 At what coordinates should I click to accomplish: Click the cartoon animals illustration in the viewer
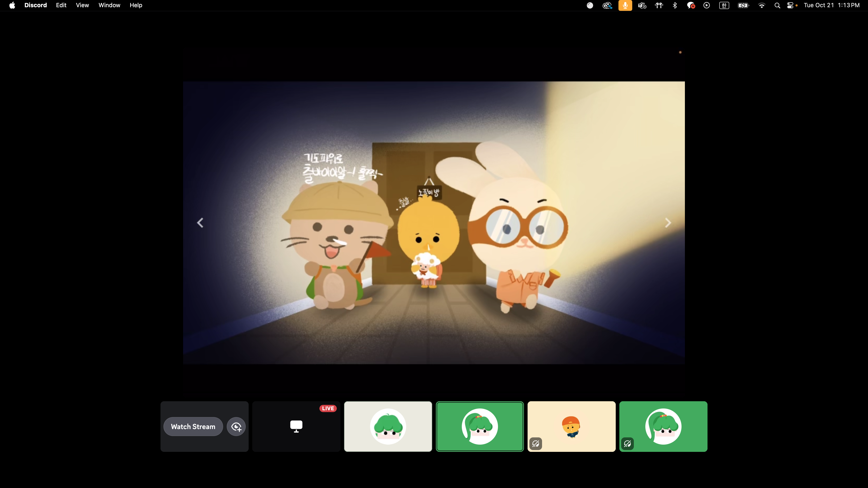(434, 223)
